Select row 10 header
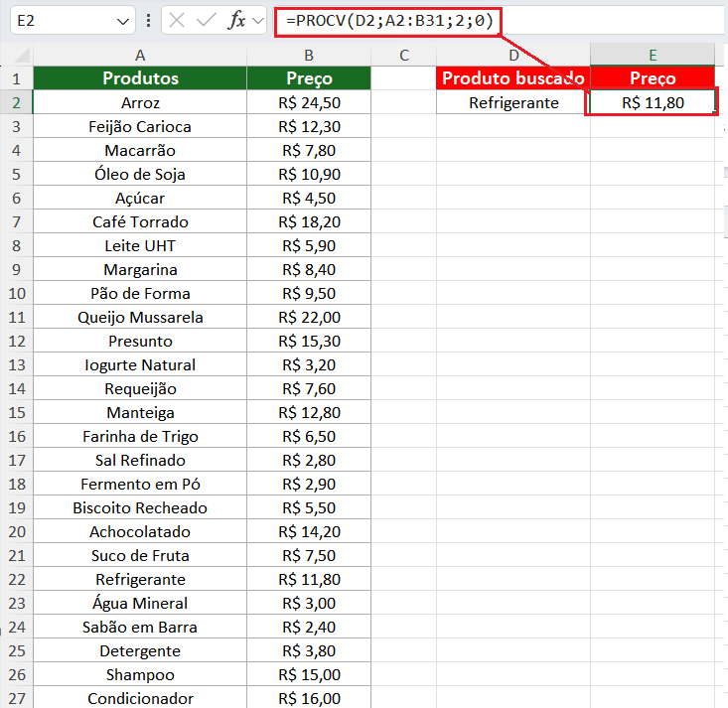 pyautogui.click(x=17, y=293)
